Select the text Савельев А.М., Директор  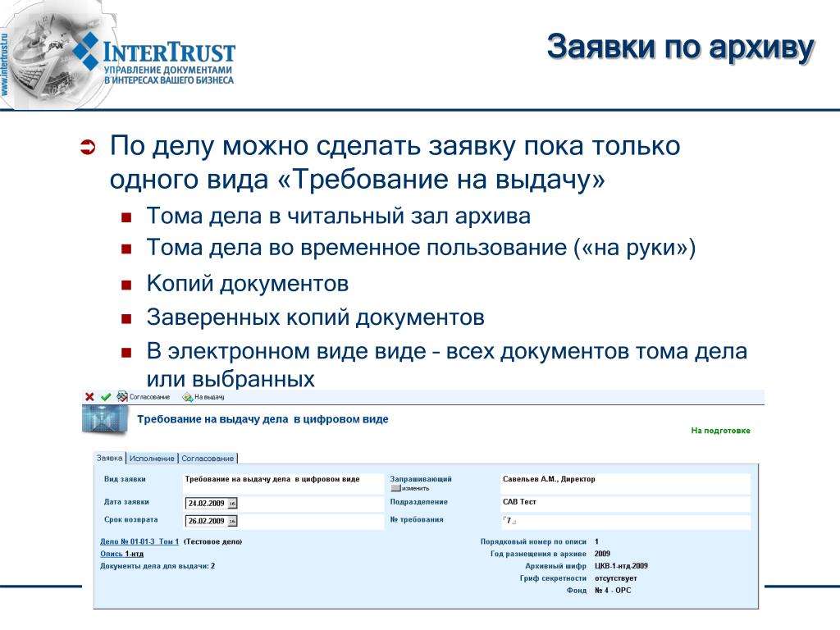[x=549, y=479]
